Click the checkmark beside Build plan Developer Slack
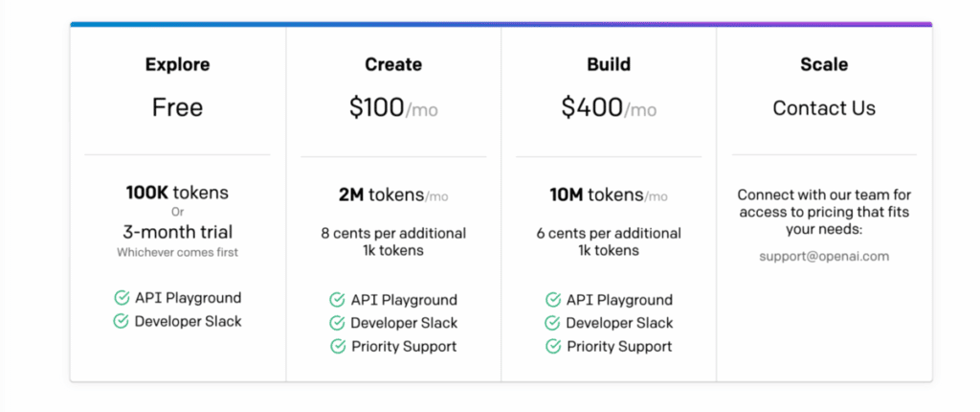Viewport: 980px width, 412px height. pos(552,323)
